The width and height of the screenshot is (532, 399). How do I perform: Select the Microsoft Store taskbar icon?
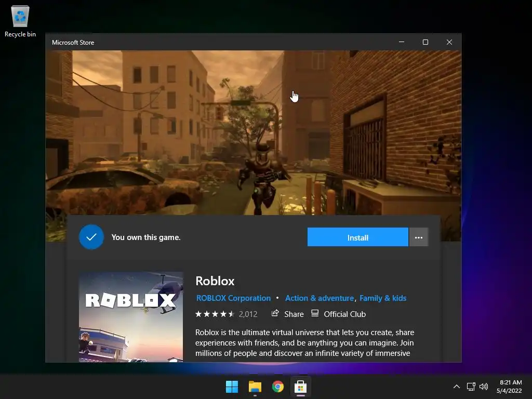[x=301, y=387]
